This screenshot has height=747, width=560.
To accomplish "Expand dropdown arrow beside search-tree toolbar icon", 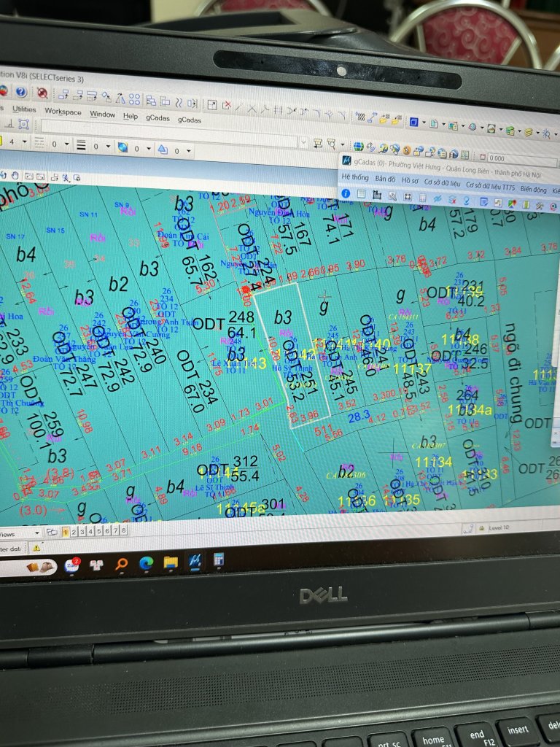I will [x=343, y=144].
